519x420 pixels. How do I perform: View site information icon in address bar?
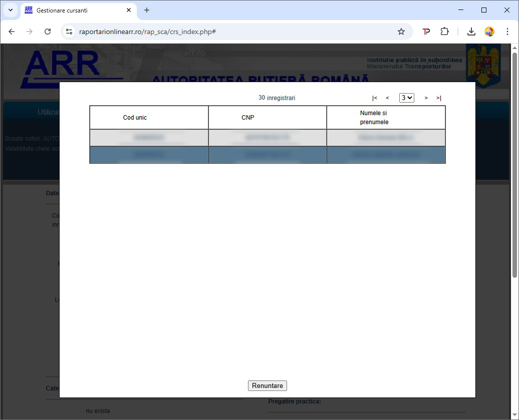[x=69, y=32]
